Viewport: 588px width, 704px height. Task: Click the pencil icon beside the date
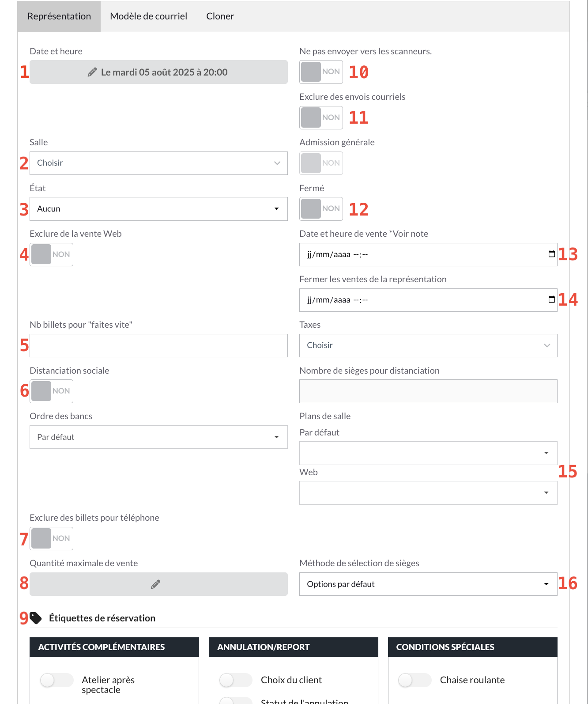point(92,72)
